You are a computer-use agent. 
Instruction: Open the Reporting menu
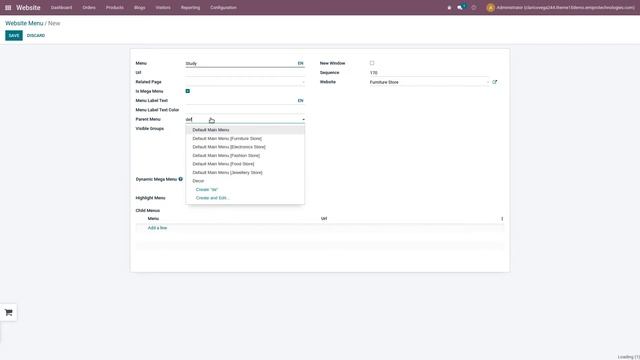(190, 7)
